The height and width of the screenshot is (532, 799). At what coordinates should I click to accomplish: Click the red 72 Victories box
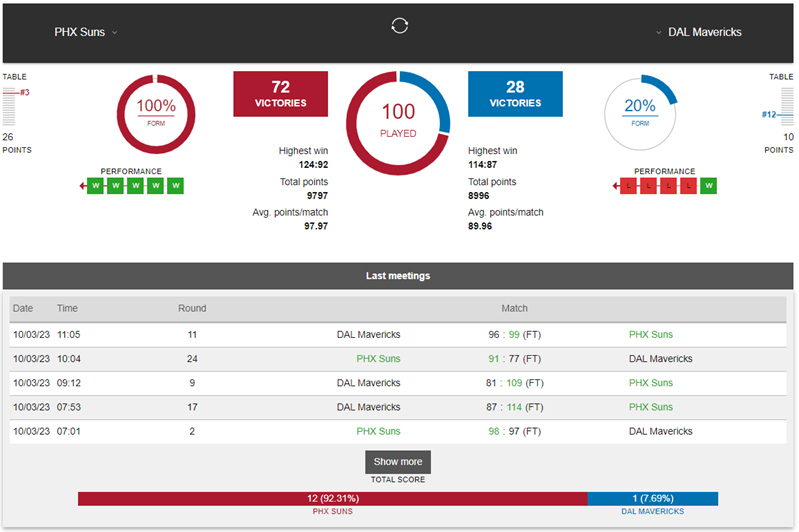(280, 94)
